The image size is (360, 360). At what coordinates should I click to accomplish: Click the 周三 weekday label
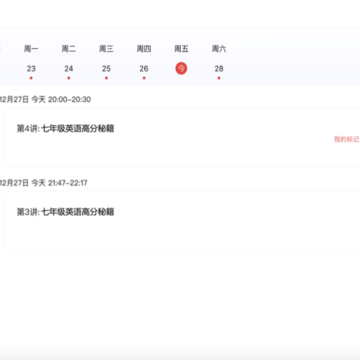click(x=106, y=49)
